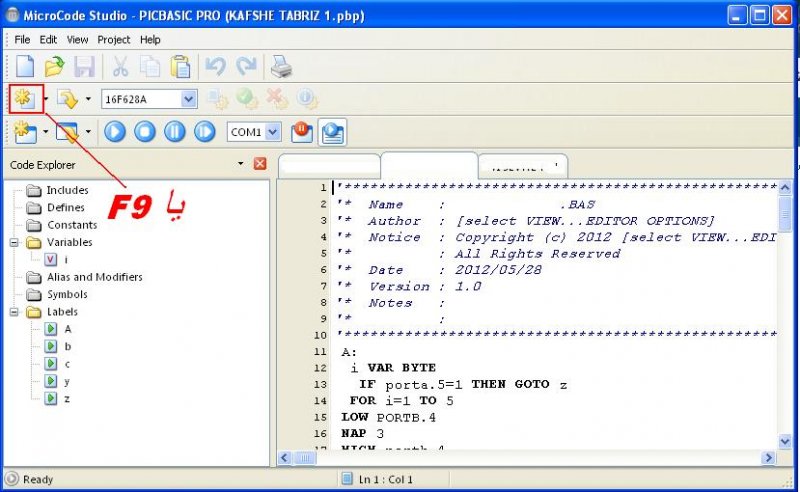Select the Constants folder
Viewport: 800px width, 492px height.
click(x=72, y=225)
